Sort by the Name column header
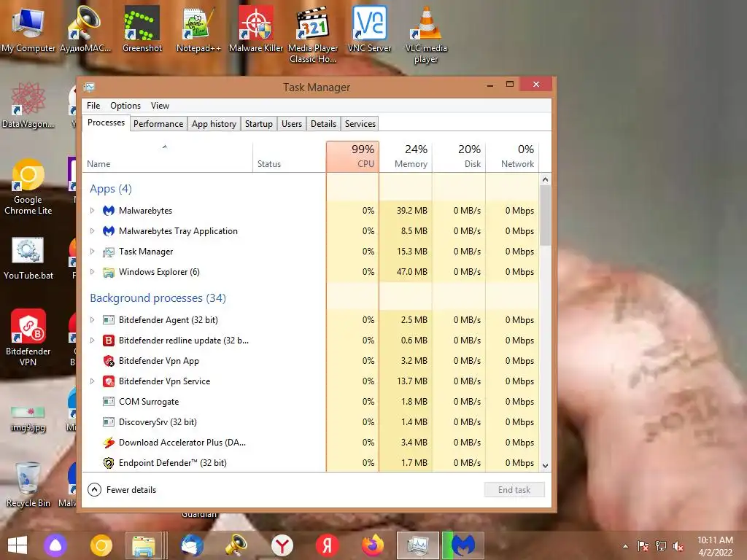 [167, 156]
